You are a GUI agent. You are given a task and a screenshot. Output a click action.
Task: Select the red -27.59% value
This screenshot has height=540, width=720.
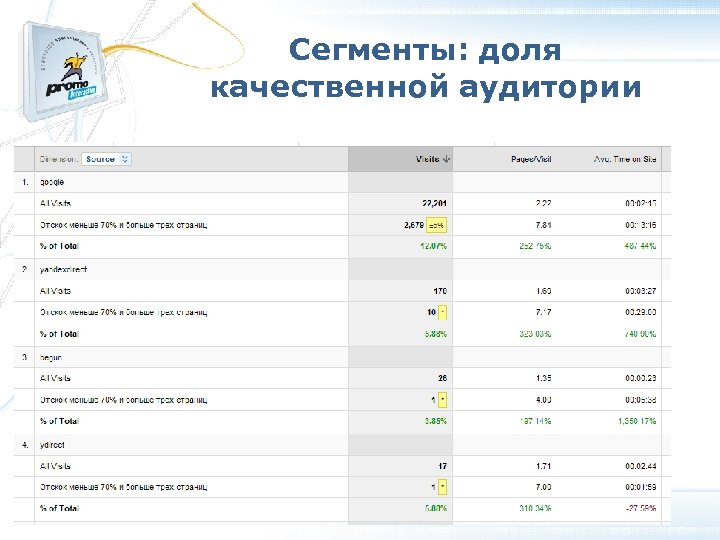(641, 508)
